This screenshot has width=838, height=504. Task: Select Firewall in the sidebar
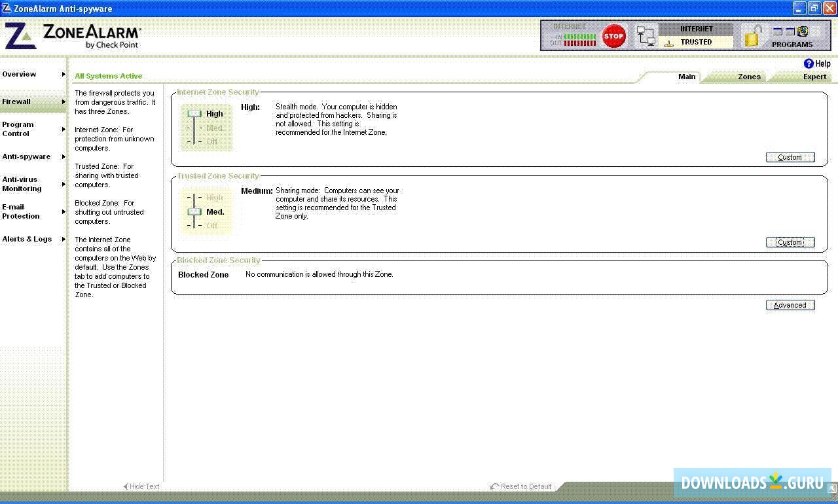(33, 101)
